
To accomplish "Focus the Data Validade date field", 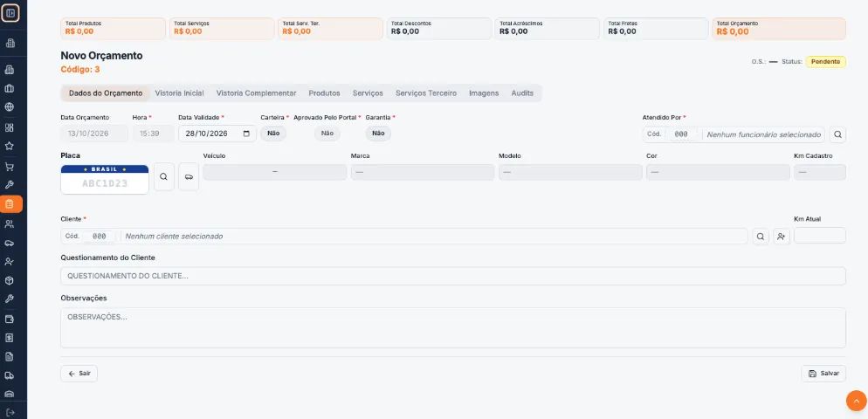I will pos(217,134).
